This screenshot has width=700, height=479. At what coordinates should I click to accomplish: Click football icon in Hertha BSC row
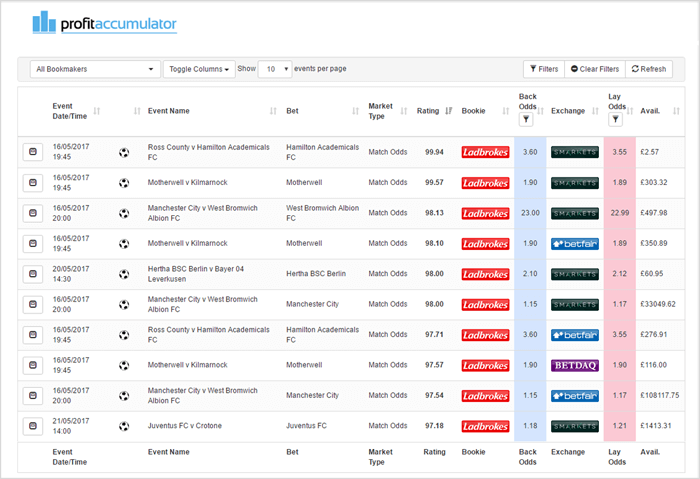coord(124,274)
